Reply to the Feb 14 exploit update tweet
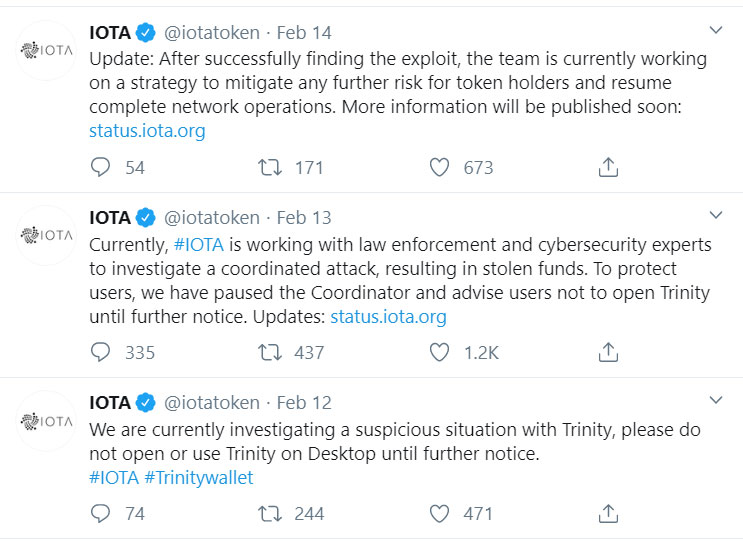Viewport: 743px width, 541px height. tap(100, 168)
